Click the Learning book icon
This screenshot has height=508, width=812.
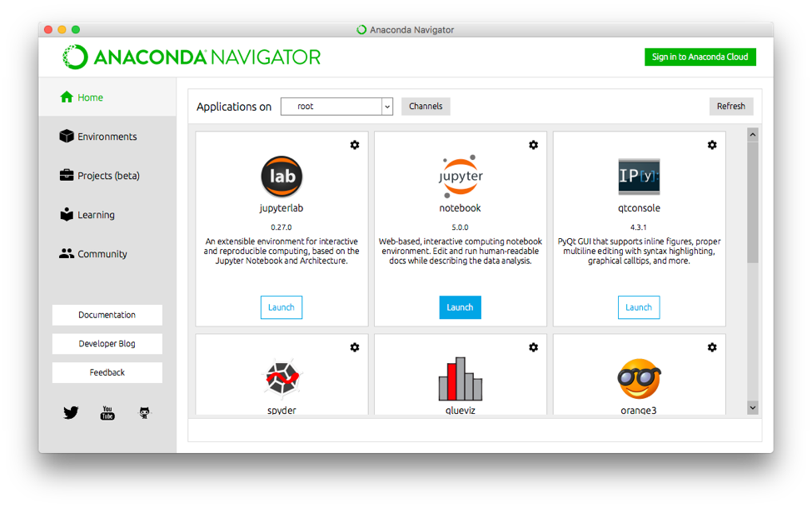pyautogui.click(x=67, y=214)
